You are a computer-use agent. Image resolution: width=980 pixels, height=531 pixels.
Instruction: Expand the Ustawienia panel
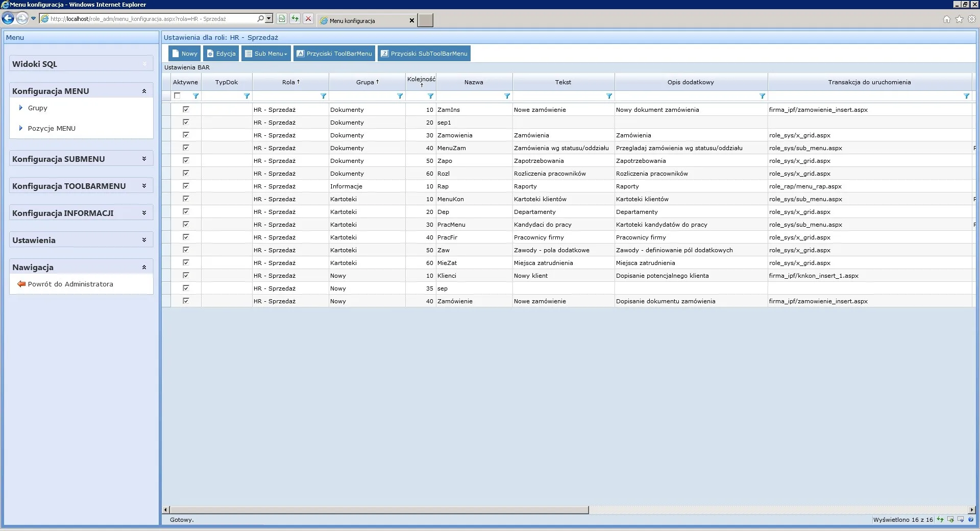click(144, 240)
